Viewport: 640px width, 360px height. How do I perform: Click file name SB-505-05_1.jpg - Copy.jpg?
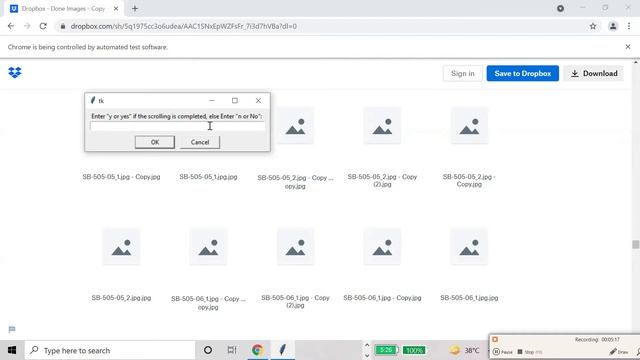[121, 177]
